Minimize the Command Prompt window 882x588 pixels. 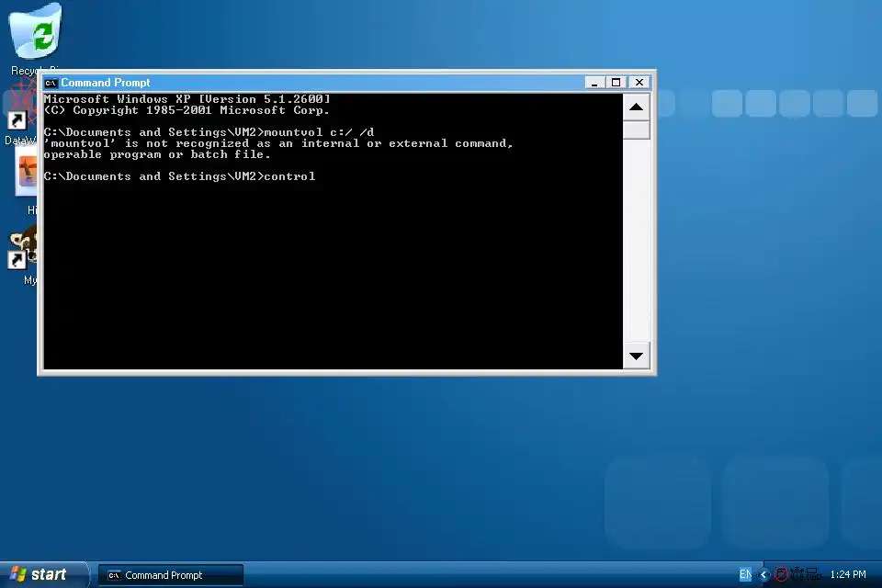pos(594,82)
